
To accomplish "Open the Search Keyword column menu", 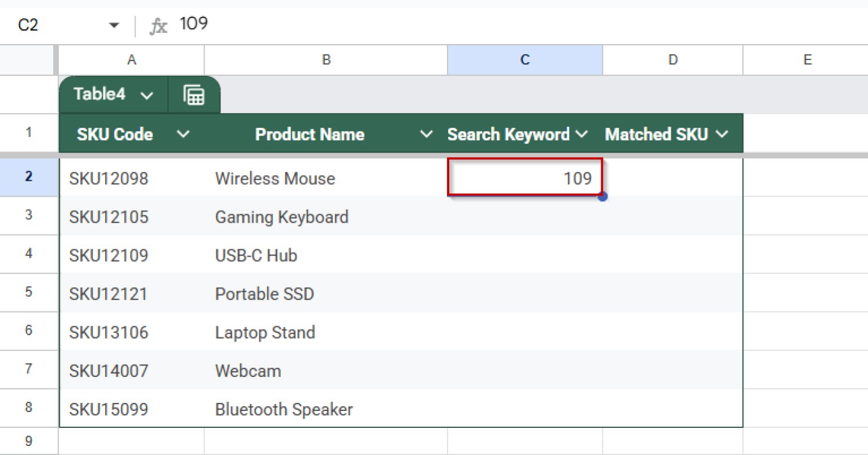I will pyautogui.click(x=582, y=134).
